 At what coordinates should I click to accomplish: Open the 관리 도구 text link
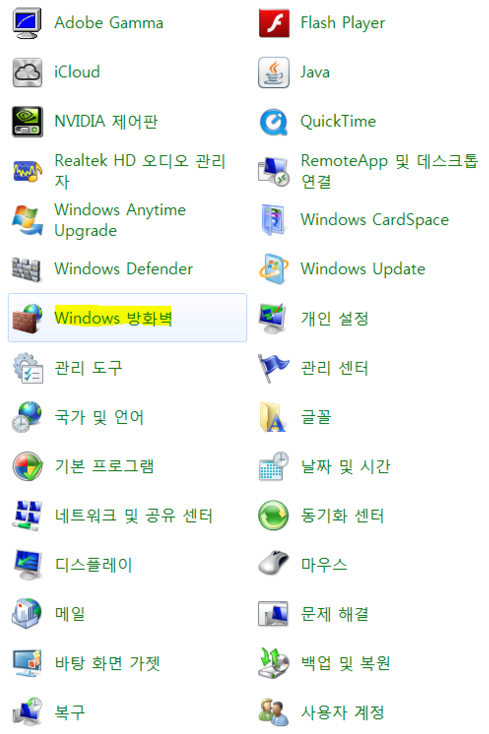pos(88,368)
